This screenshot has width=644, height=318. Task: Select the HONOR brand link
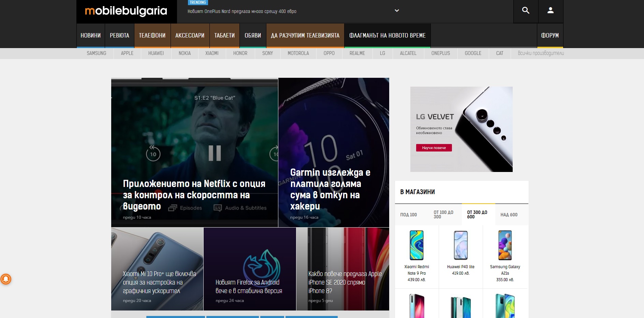coord(240,53)
